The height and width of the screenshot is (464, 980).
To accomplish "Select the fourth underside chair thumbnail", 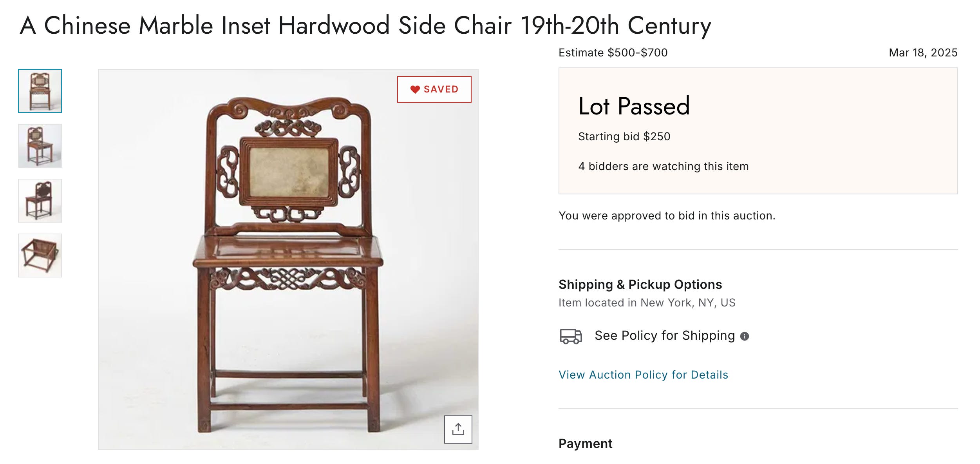I will tap(40, 256).
